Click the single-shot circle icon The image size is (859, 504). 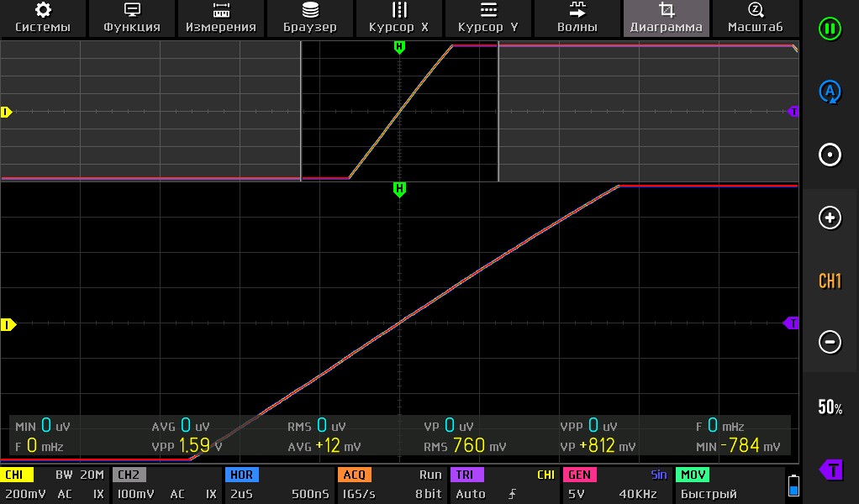pyautogui.click(x=830, y=155)
